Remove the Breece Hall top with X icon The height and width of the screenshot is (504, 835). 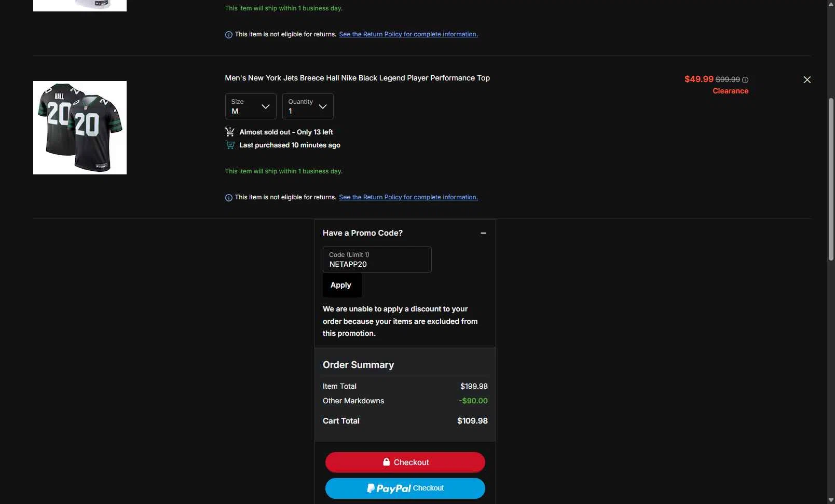click(807, 79)
